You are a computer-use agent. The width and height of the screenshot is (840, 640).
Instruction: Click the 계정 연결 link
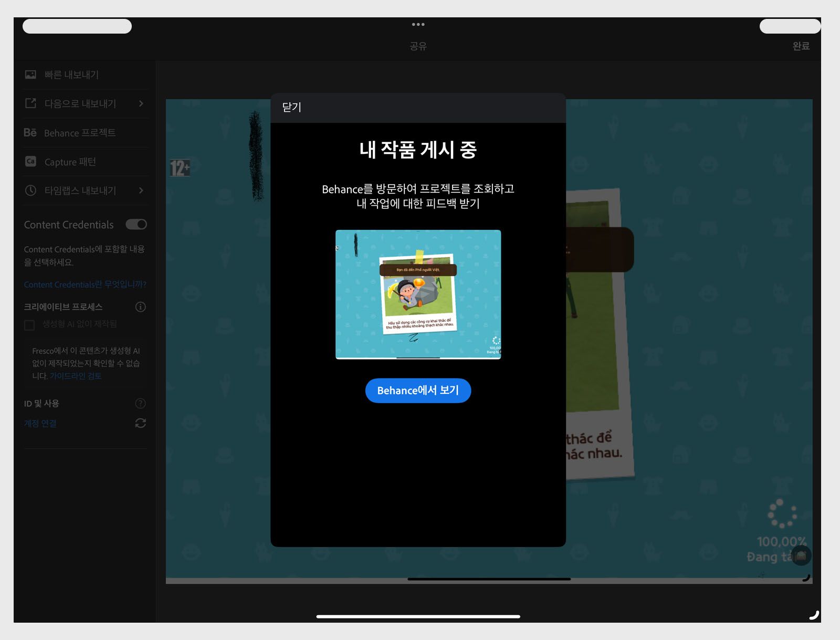(x=40, y=423)
